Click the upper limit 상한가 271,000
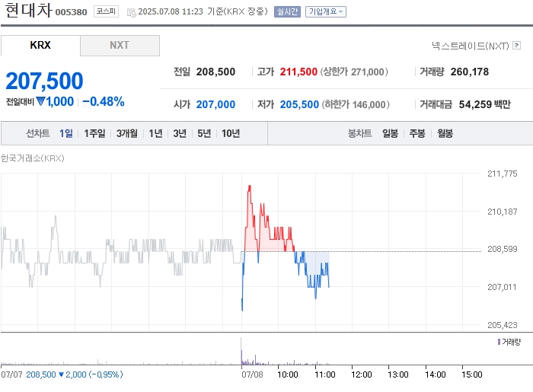 [354, 72]
